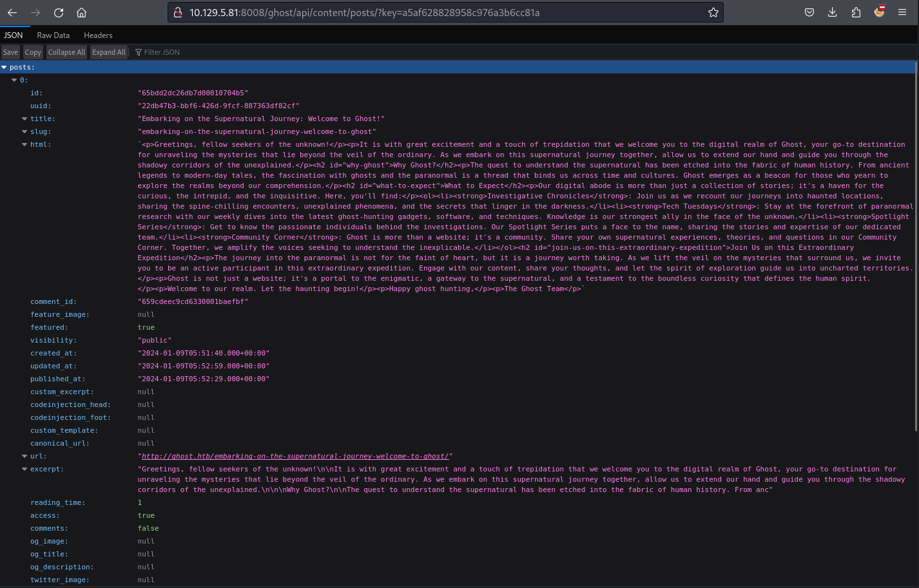Open the Firefox application menu

click(902, 12)
